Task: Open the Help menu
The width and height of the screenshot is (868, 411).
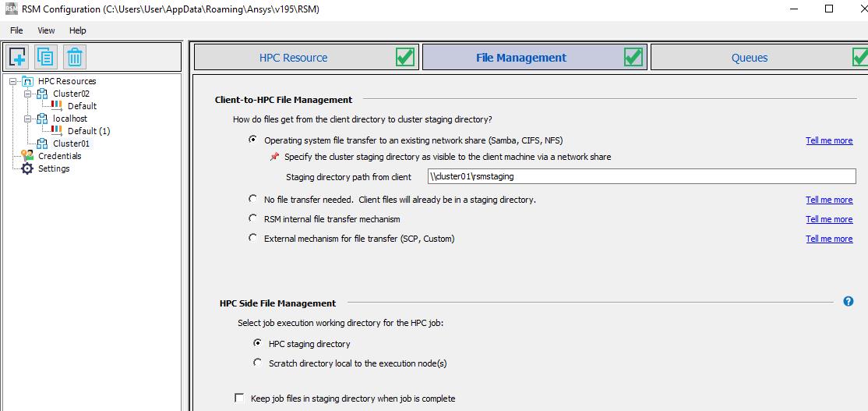Action: point(77,30)
